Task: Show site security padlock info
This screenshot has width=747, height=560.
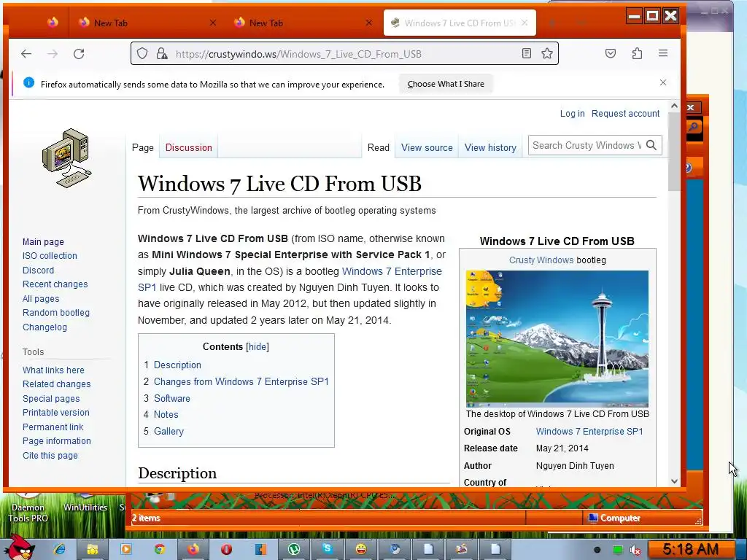Action: pyautogui.click(x=162, y=53)
